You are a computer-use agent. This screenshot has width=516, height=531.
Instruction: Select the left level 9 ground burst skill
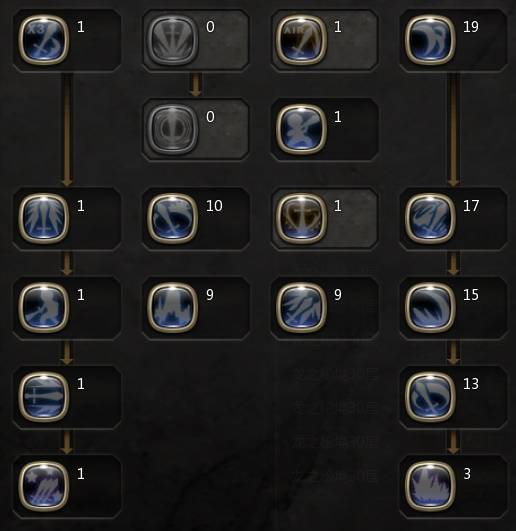tap(173, 307)
